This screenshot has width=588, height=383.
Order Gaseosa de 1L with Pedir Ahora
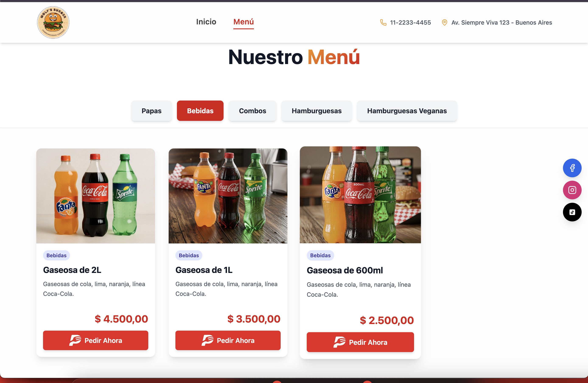(228, 340)
